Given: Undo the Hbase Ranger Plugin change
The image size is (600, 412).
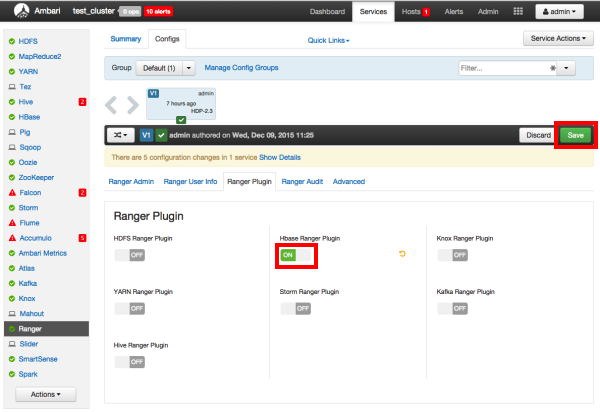Looking at the screenshot, I should click(x=402, y=254).
